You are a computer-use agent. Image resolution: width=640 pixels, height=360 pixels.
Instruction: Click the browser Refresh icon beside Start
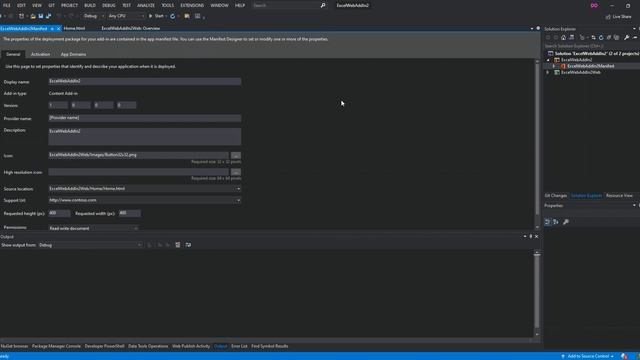pyautogui.click(x=173, y=16)
